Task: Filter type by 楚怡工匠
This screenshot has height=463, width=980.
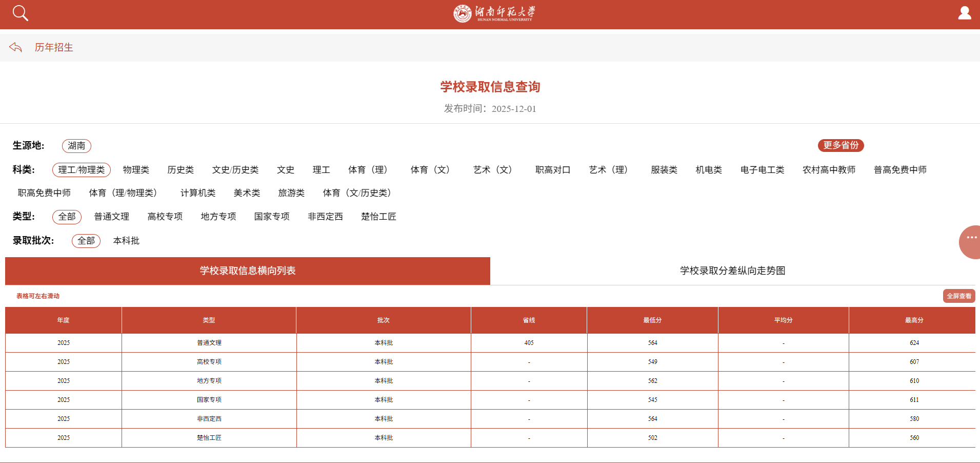Action: pos(378,217)
